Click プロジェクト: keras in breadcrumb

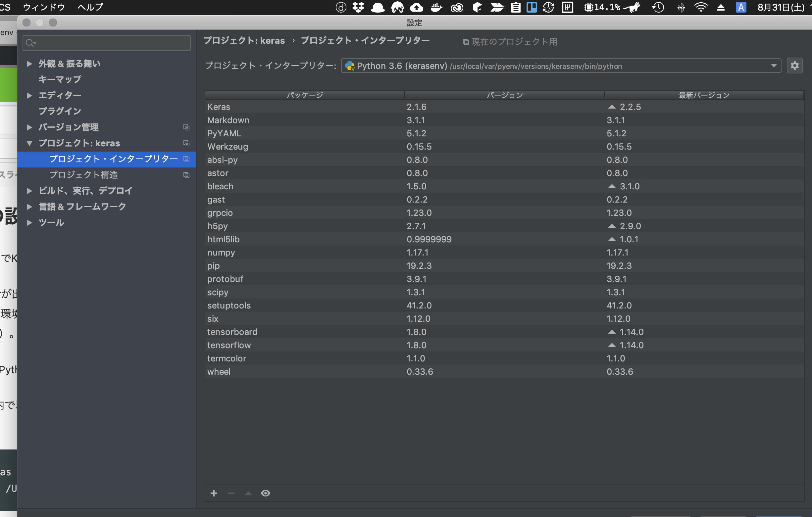click(x=244, y=40)
